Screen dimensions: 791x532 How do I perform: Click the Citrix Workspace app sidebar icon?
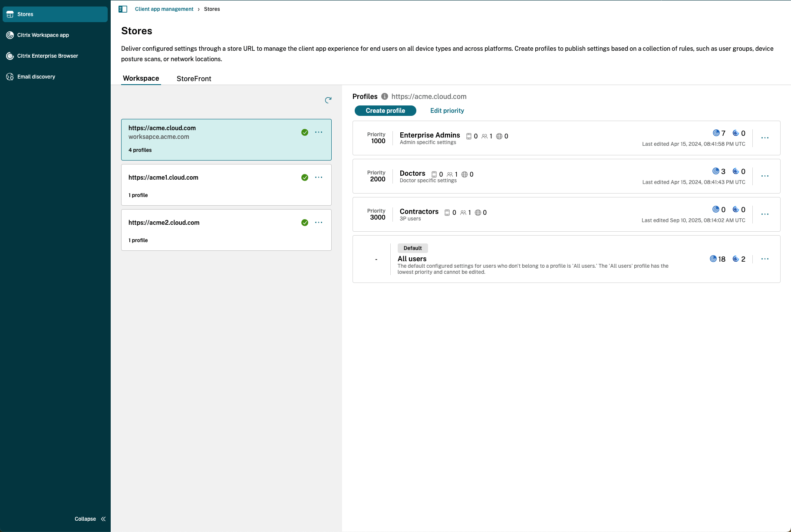(x=10, y=35)
